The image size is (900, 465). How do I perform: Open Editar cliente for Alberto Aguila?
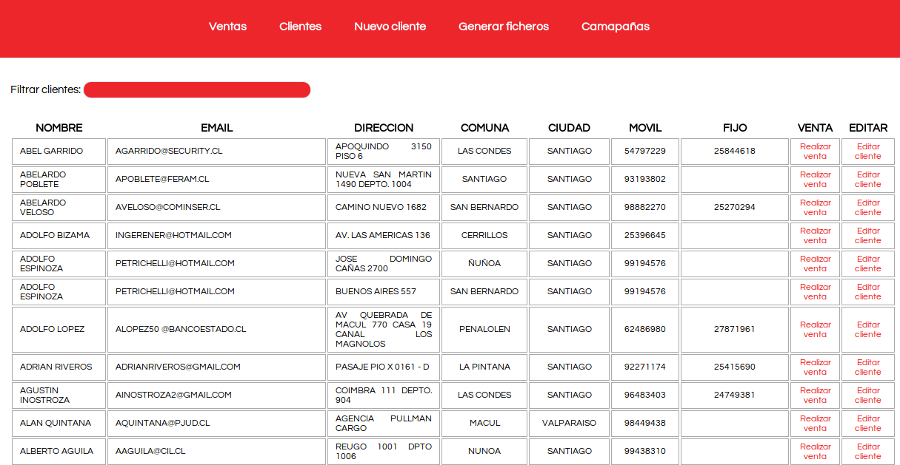pyautogui.click(x=868, y=451)
